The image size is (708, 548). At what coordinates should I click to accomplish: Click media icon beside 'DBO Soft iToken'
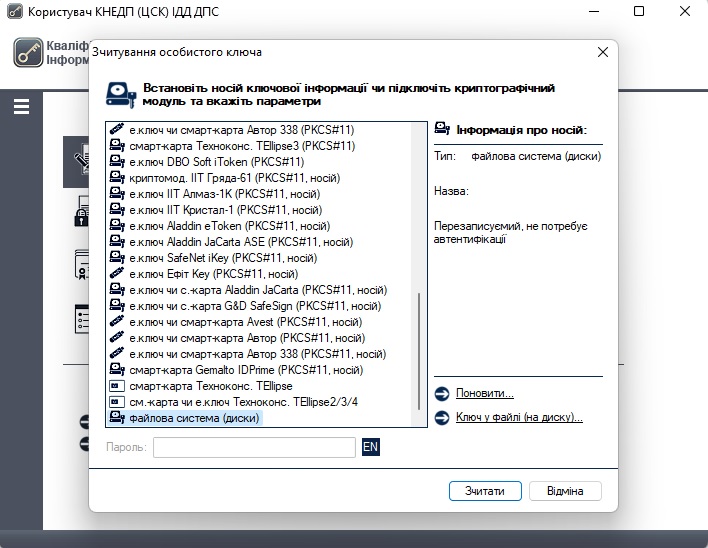tap(117, 162)
